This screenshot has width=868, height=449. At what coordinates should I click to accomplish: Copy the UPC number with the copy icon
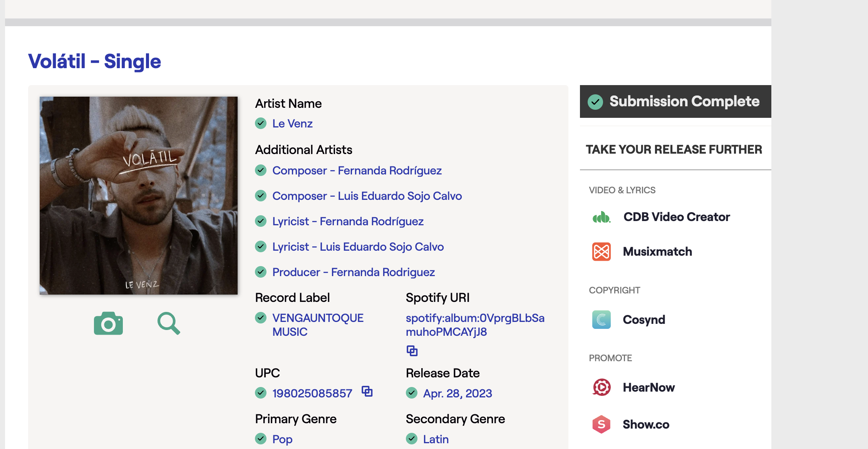click(367, 392)
